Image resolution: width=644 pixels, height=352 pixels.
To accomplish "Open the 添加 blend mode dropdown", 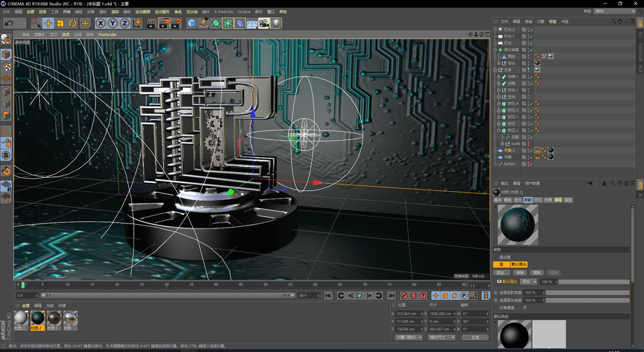I will pos(529,282).
